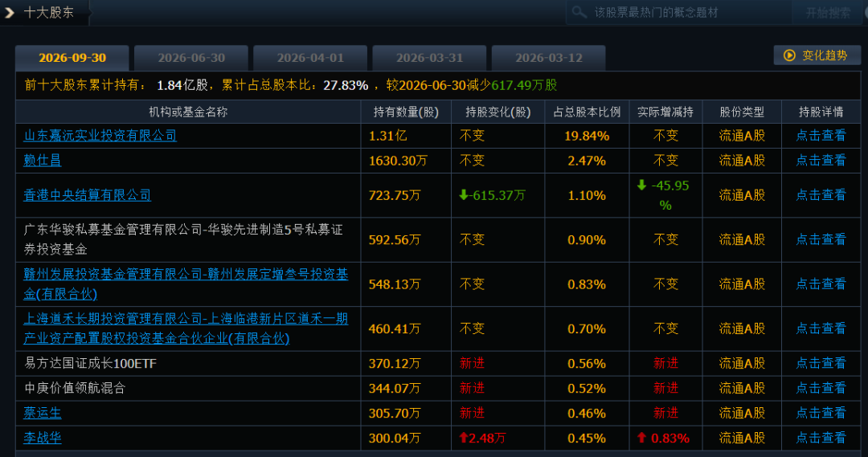The height and width of the screenshot is (457, 868).
Task: Open 上海道禾长期投资管理有限公司 fund link
Action: [186, 328]
